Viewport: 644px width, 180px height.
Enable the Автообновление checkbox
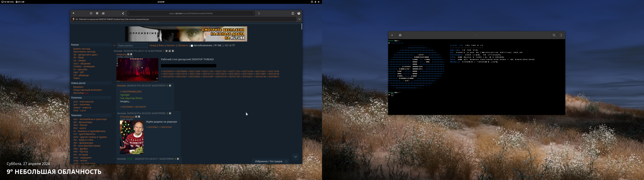192,46
